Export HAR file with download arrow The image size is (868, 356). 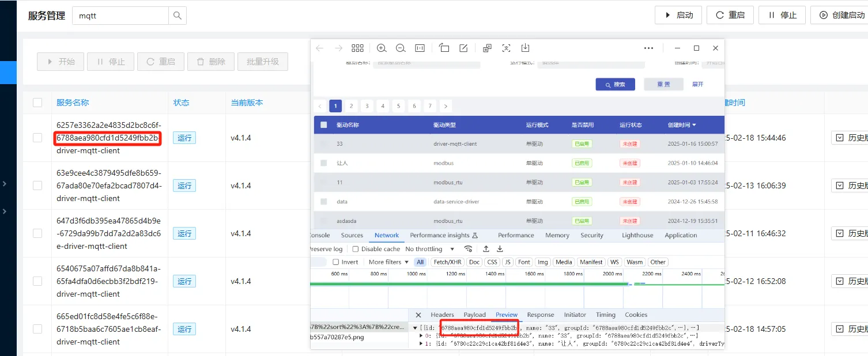pos(500,249)
